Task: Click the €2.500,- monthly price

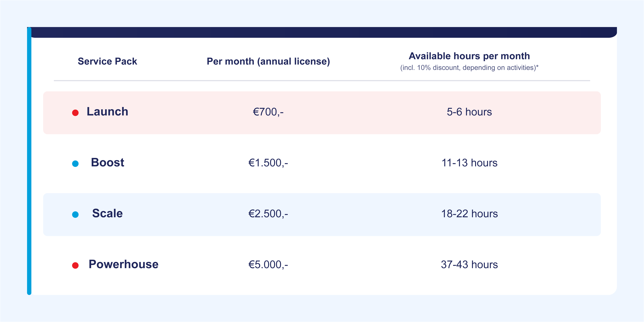Action: point(268,214)
